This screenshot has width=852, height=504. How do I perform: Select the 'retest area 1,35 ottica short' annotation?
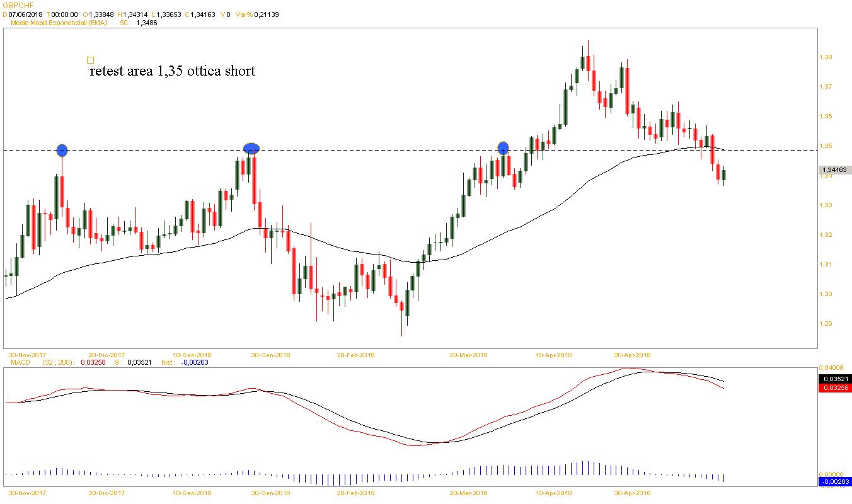(x=172, y=71)
